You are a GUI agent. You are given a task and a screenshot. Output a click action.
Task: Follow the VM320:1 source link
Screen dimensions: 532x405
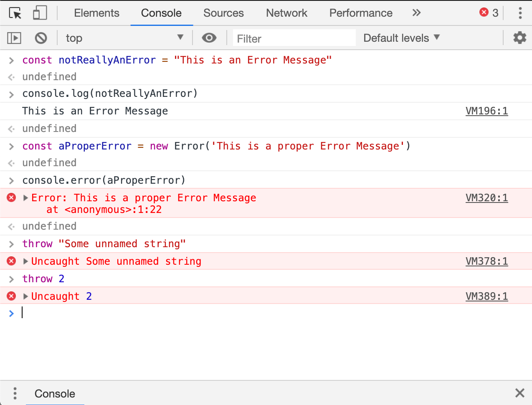coord(487,197)
